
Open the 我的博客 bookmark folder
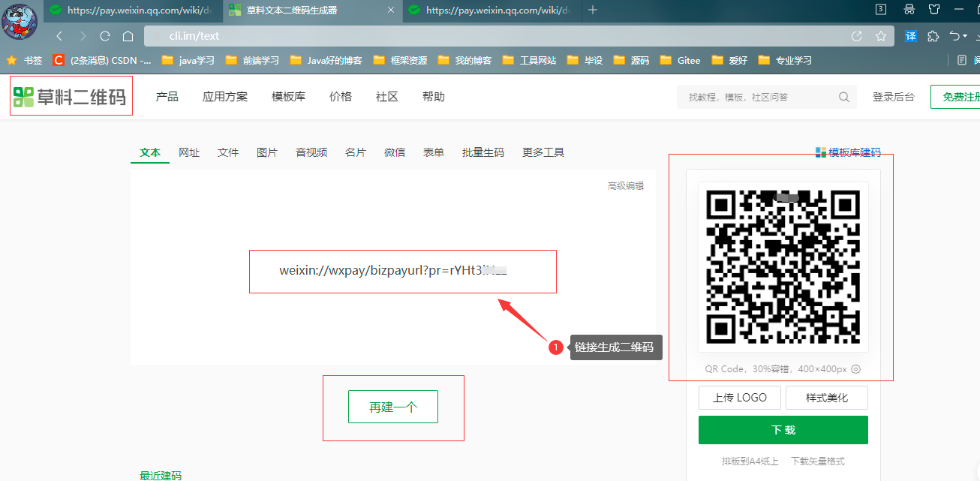click(464, 60)
